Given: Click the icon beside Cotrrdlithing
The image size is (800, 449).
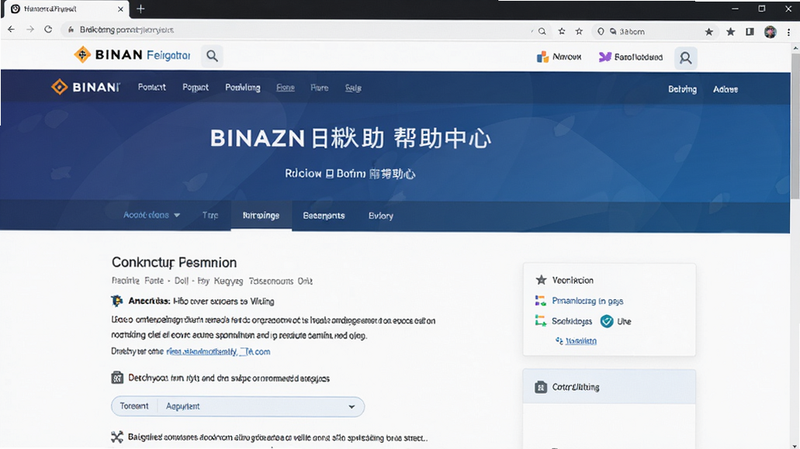Looking at the screenshot, I should point(540,387).
